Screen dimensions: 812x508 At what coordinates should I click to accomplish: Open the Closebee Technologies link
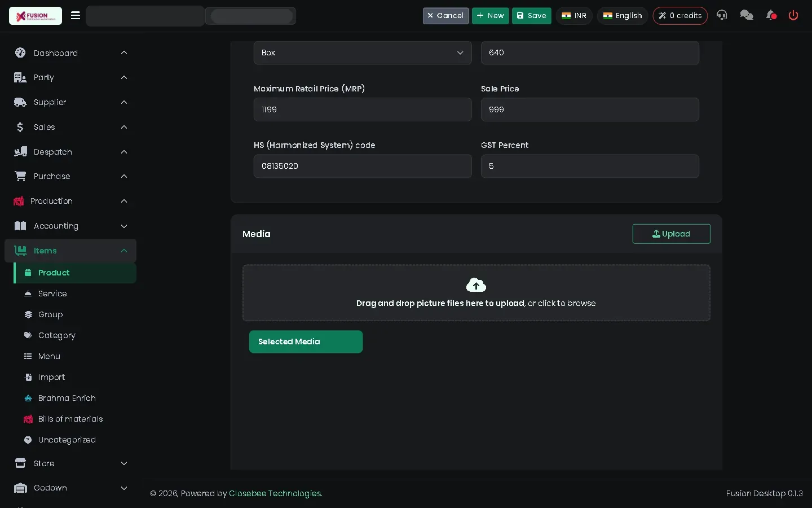click(275, 493)
